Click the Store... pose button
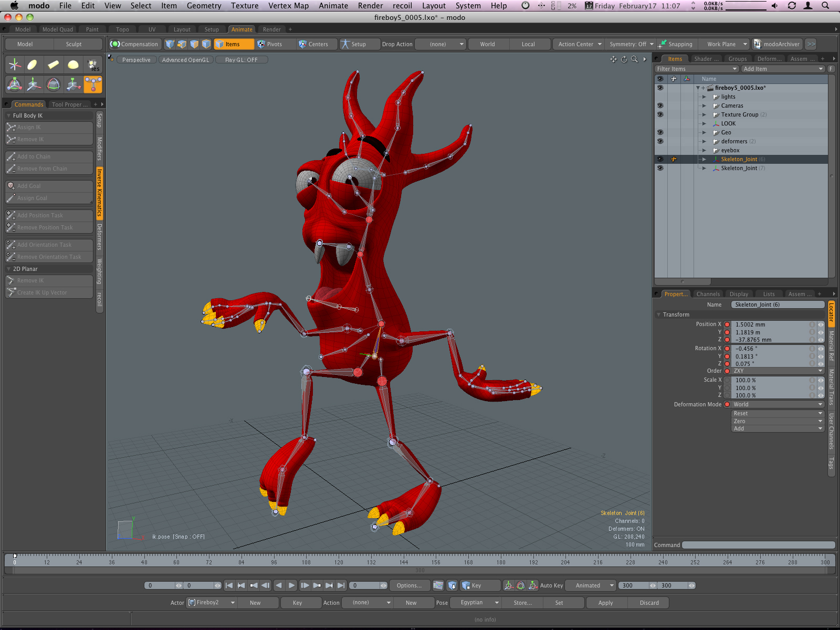The width and height of the screenshot is (840, 630). click(522, 603)
